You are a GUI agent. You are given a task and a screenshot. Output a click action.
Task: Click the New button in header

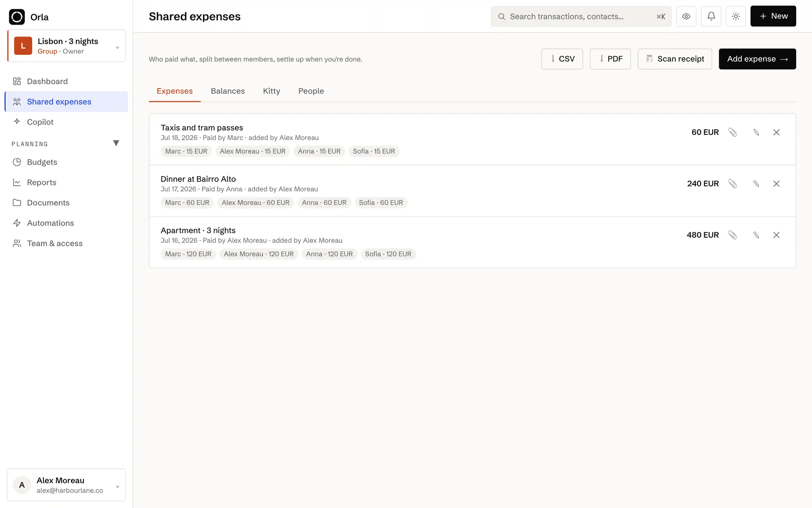pyautogui.click(x=773, y=16)
